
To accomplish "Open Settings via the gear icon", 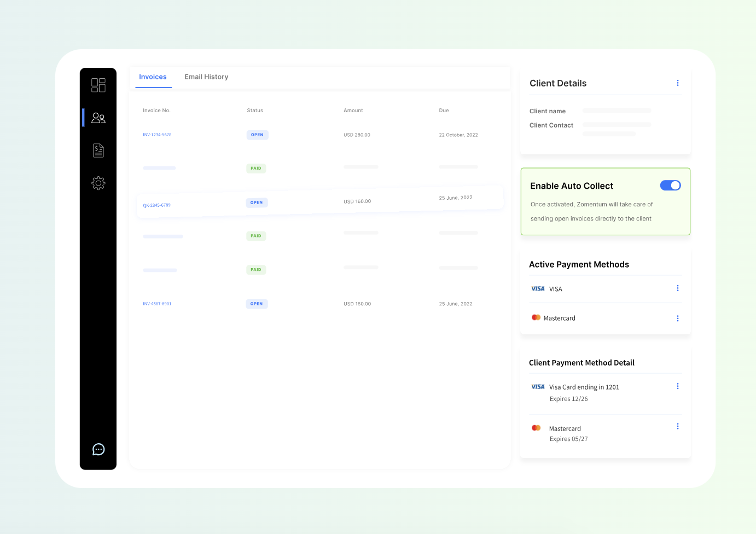I will pos(98,183).
